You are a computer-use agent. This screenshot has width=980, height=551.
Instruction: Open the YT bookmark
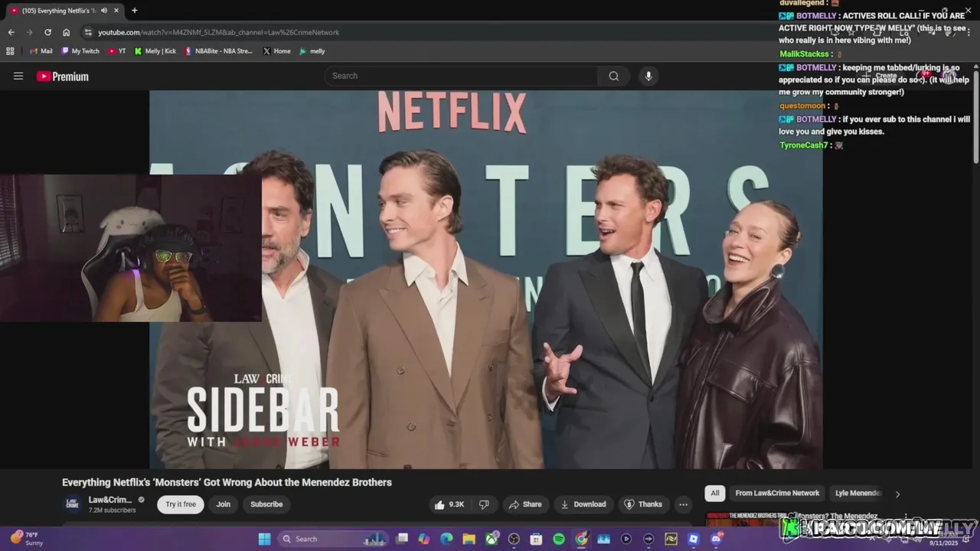(117, 51)
